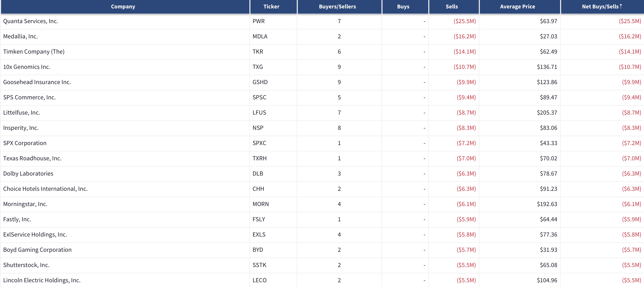Select the MDLA ticker symbol
Viewport: 644px width, 287px height.
click(x=260, y=36)
